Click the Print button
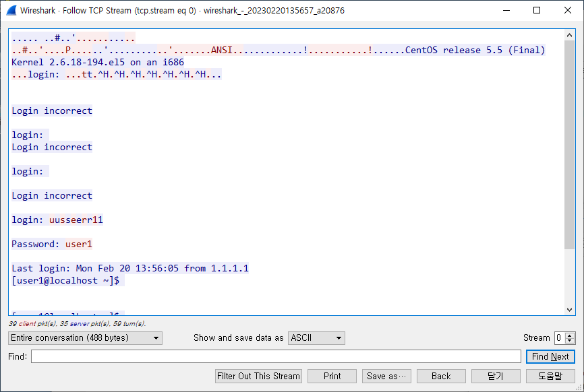Viewport: 584px width, 392px height. tap(332, 377)
